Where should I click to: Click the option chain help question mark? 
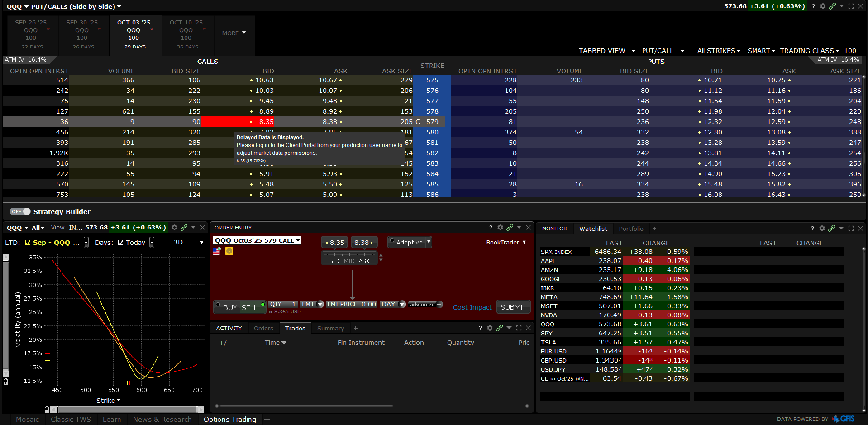[x=813, y=6]
